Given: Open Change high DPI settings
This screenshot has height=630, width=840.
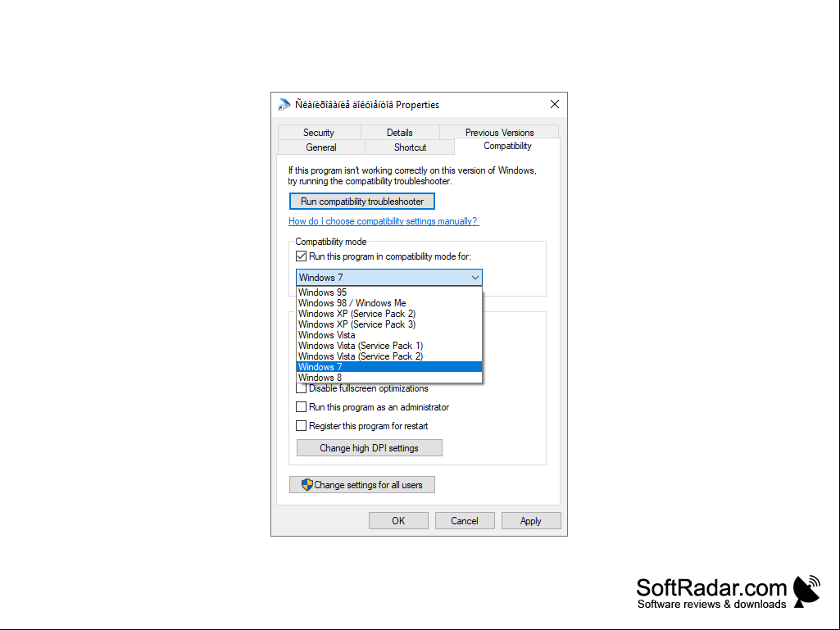Looking at the screenshot, I should tap(369, 448).
